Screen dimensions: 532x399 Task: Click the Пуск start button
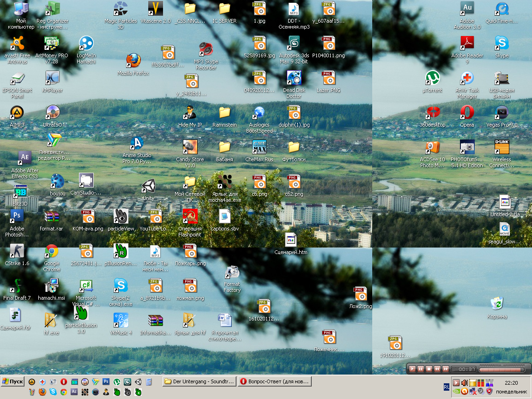(13, 381)
